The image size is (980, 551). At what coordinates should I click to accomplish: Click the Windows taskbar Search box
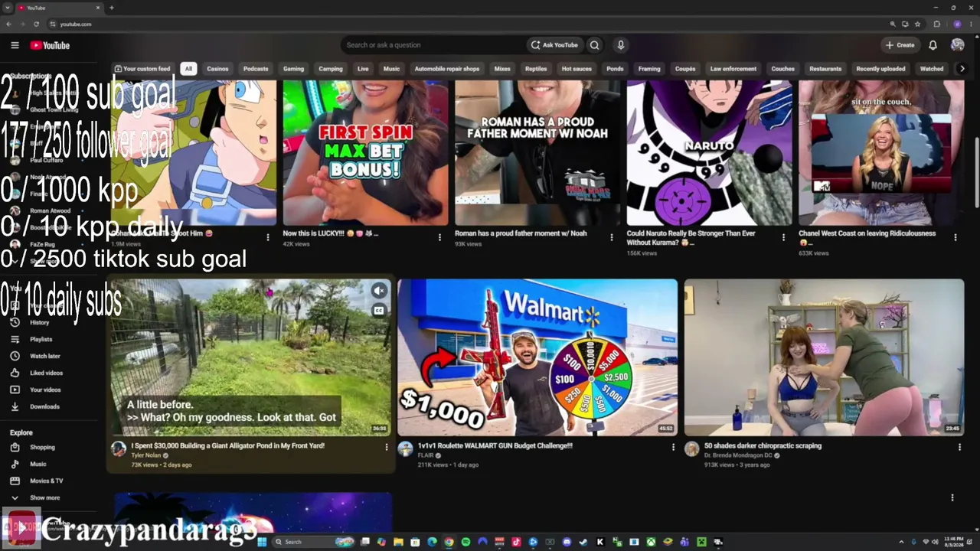(x=312, y=542)
